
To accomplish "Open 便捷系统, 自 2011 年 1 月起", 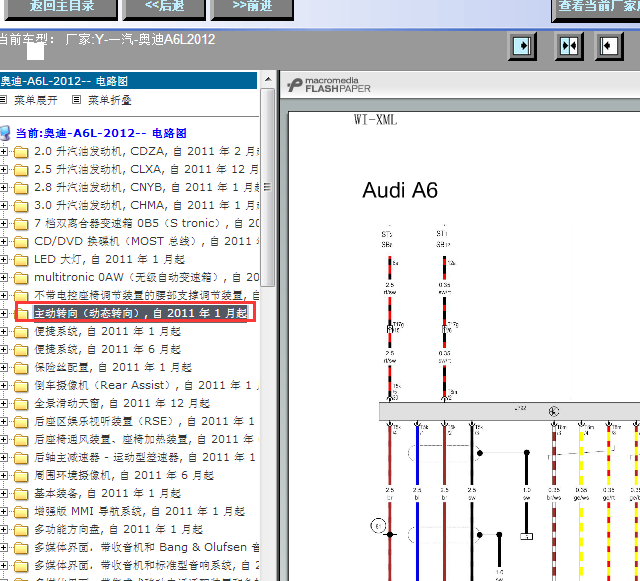I will point(107,331).
